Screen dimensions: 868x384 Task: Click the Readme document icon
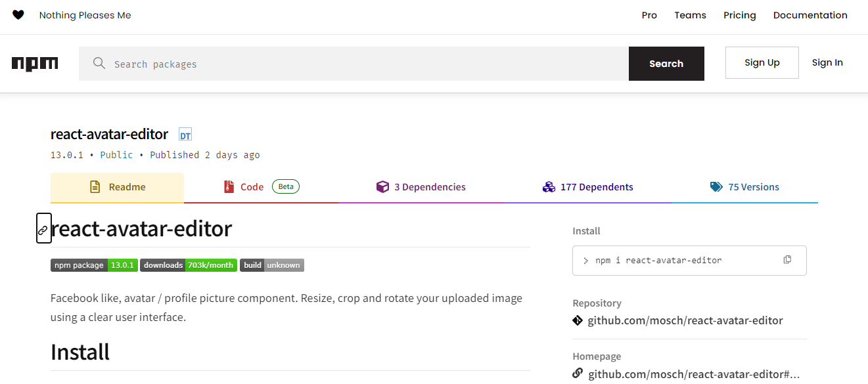click(x=95, y=187)
